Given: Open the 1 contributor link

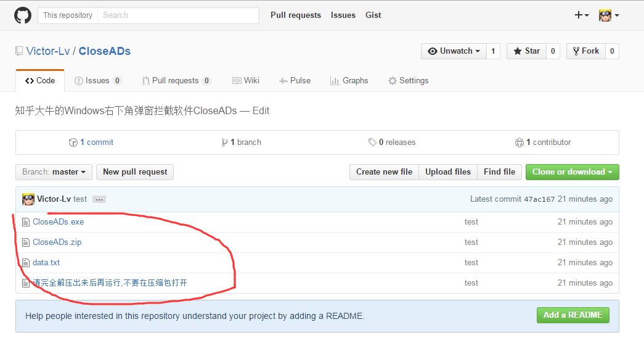Looking at the screenshot, I should click(548, 143).
